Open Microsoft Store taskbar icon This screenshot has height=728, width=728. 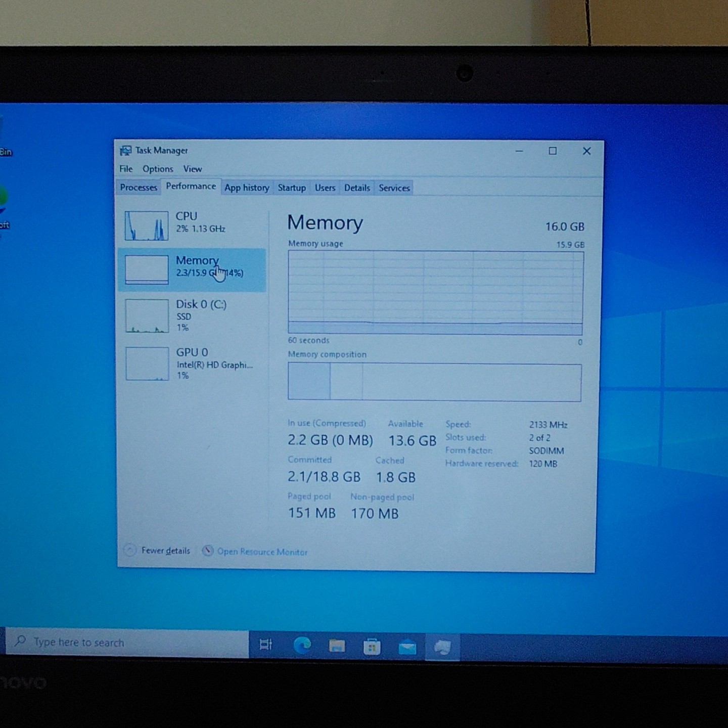tap(372, 647)
